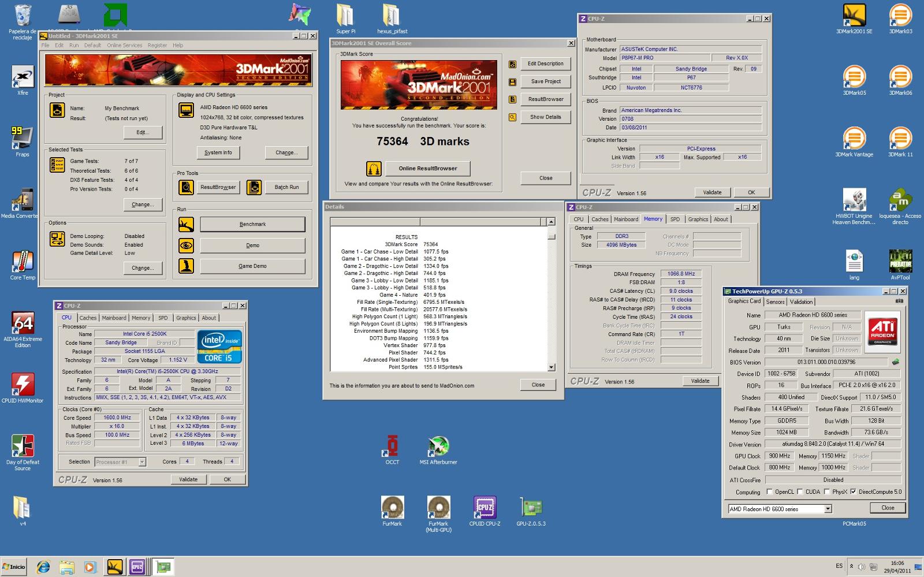Click GPU-Z screenshot camera icon
The image size is (924, 577).
(x=899, y=301)
